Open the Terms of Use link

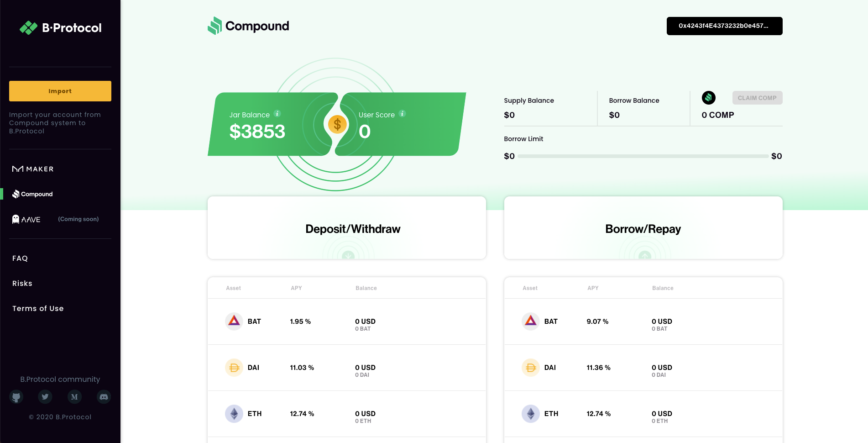click(x=38, y=309)
